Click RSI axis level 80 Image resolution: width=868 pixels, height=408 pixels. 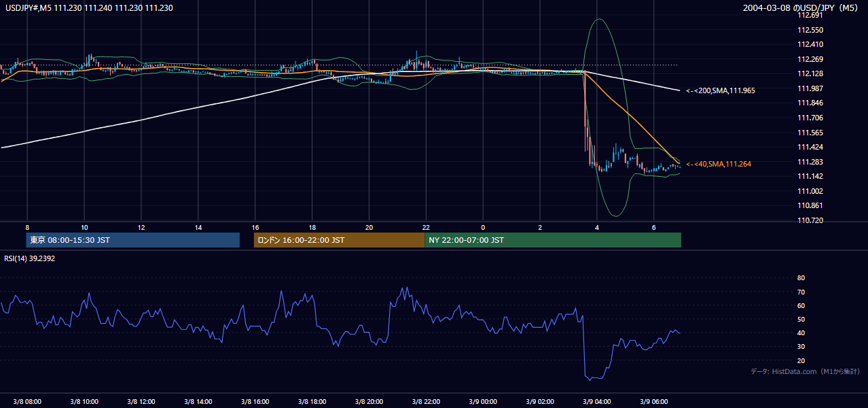tap(801, 278)
